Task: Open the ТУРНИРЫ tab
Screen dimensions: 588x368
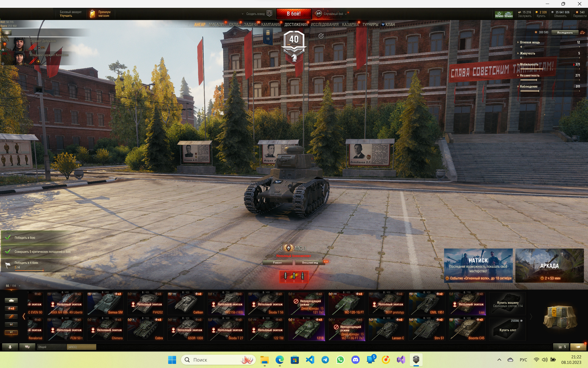Action: point(370,25)
